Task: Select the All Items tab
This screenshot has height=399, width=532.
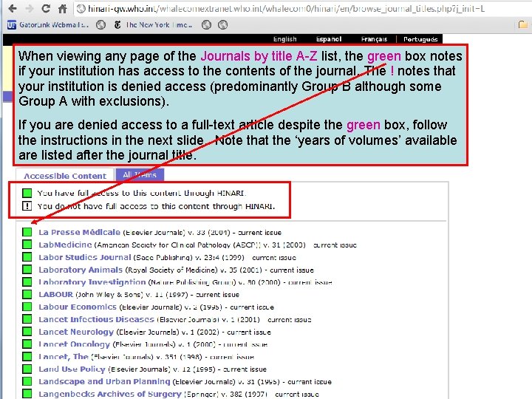Action: [x=140, y=174]
